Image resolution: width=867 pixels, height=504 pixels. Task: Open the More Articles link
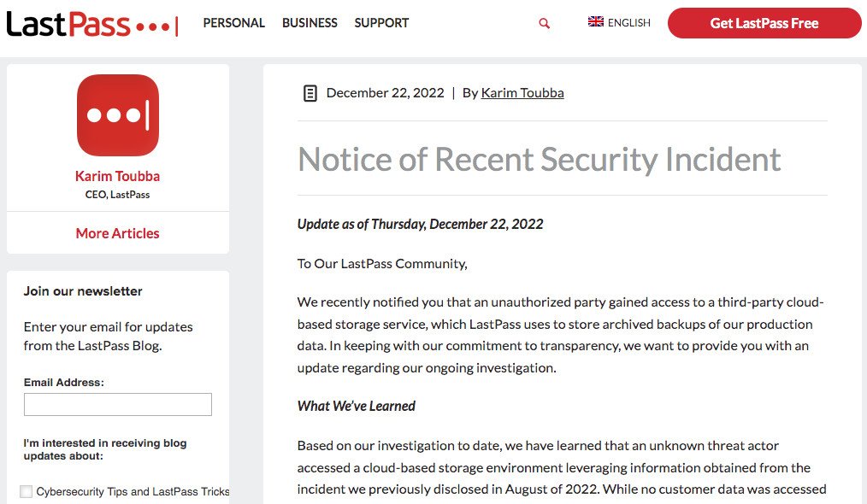[x=118, y=233]
